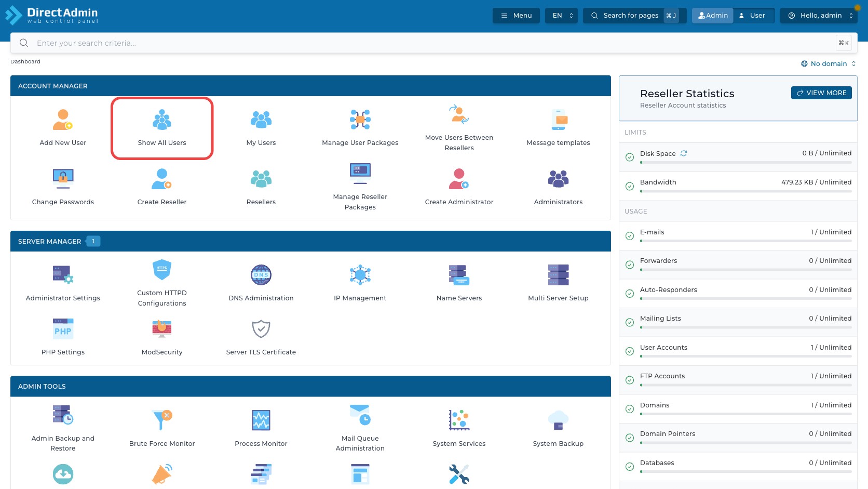Click Search for pages box
Screen dimensions: 868x489
(634, 16)
